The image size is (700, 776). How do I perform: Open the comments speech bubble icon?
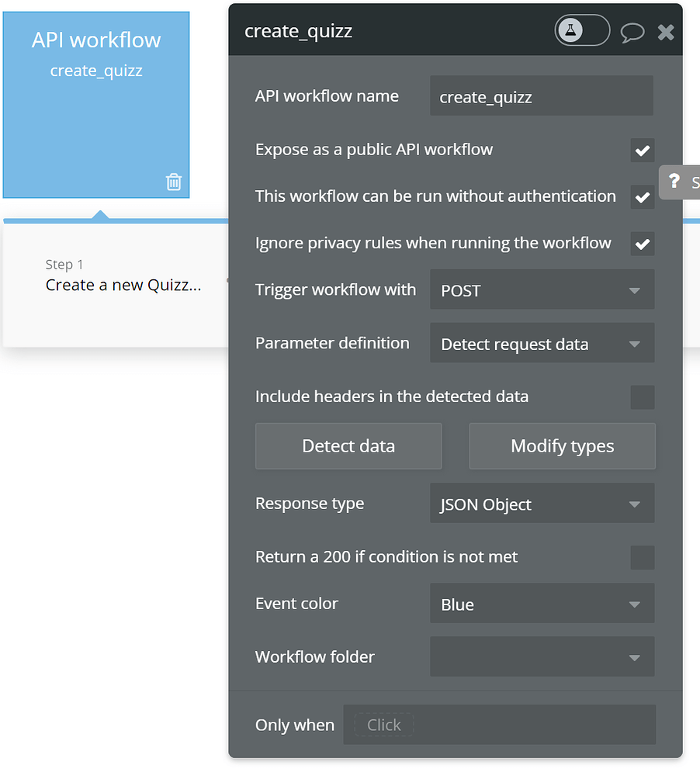pyautogui.click(x=632, y=33)
